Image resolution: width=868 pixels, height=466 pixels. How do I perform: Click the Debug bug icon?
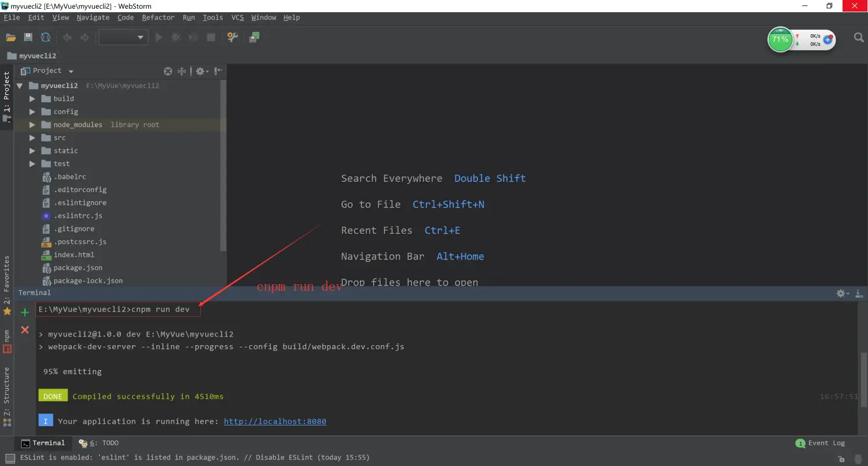(176, 38)
